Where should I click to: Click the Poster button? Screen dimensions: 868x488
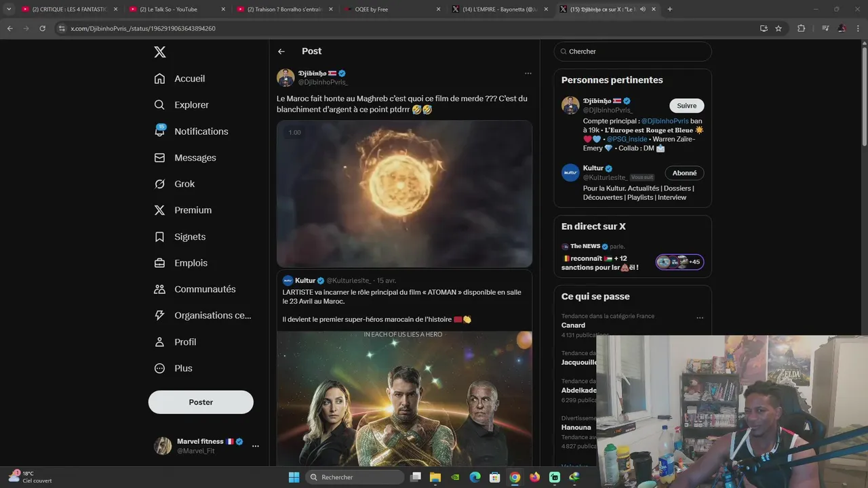201,402
